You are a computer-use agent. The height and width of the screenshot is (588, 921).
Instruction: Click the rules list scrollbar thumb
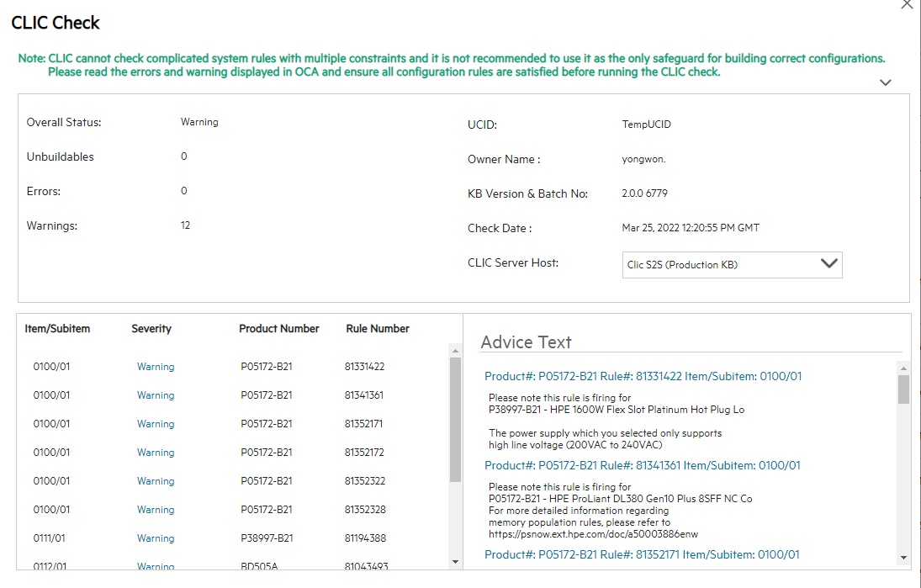tap(455, 420)
